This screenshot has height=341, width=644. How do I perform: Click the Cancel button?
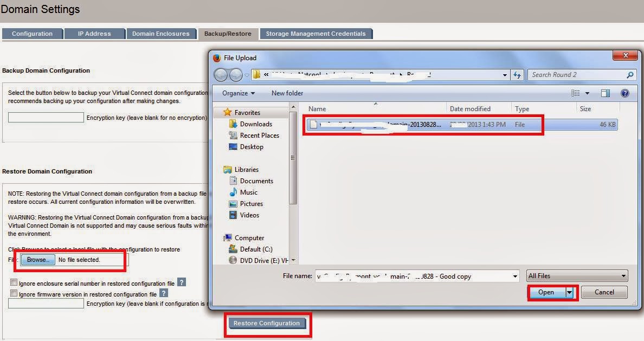604,292
